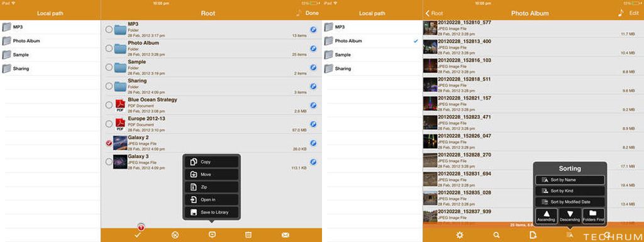Tap the Descending sort button
Viewport: 644px width, 242px height.
[x=570, y=216]
